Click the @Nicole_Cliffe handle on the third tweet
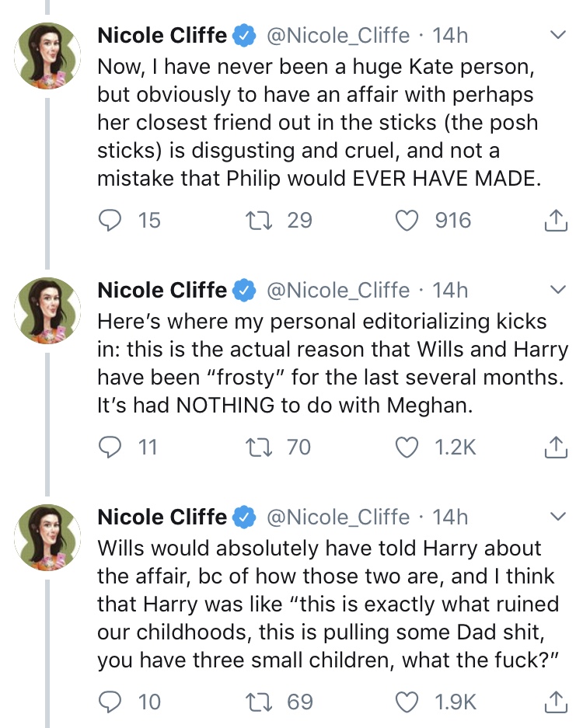The image size is (583, 728). (x=338, y=517)
